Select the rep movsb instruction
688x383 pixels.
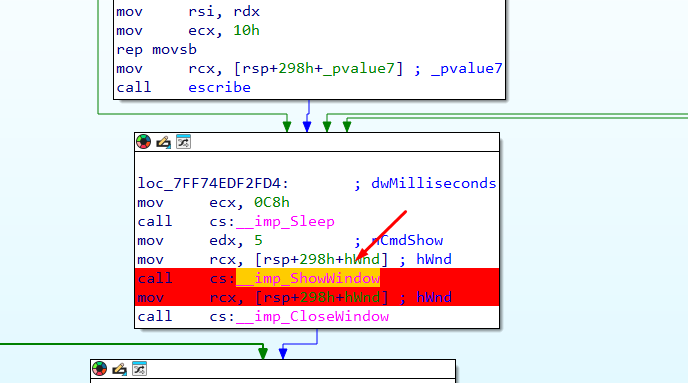pos(157,50)
